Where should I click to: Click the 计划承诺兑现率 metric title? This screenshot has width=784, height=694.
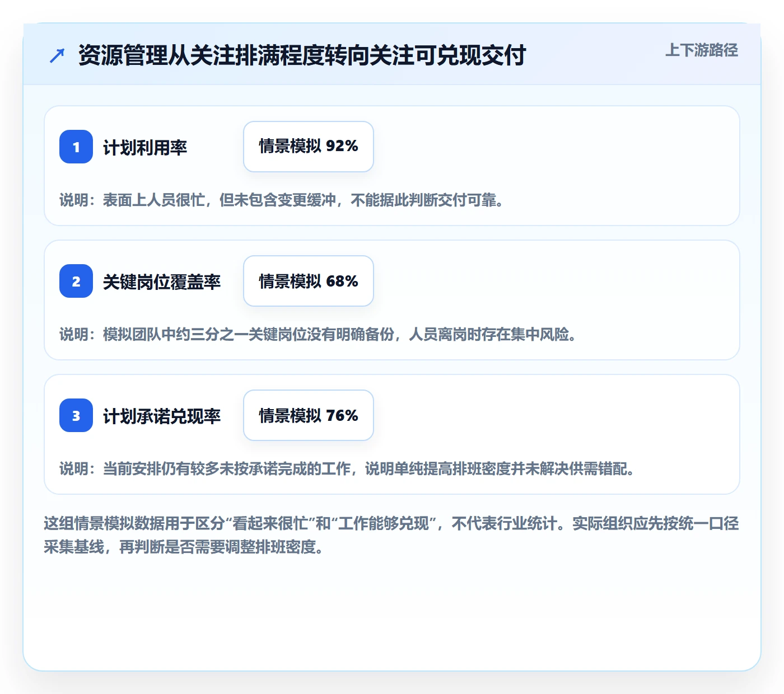[162, 416]
